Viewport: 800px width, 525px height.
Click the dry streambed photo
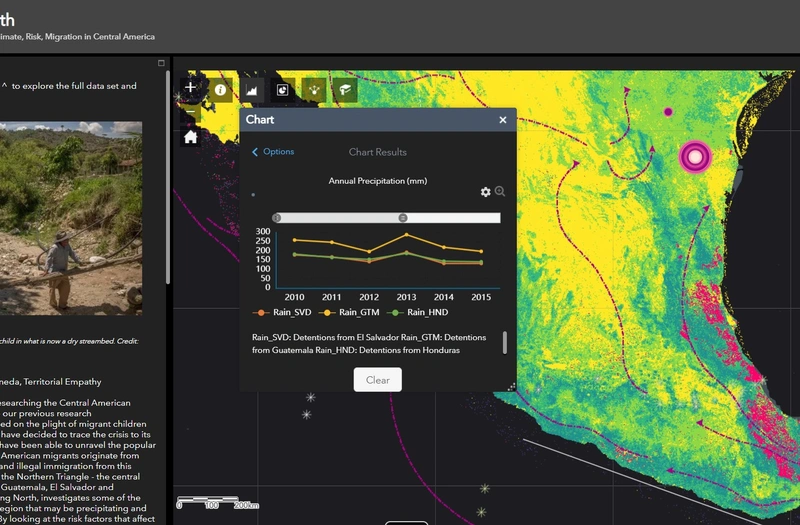coord(71,218)
